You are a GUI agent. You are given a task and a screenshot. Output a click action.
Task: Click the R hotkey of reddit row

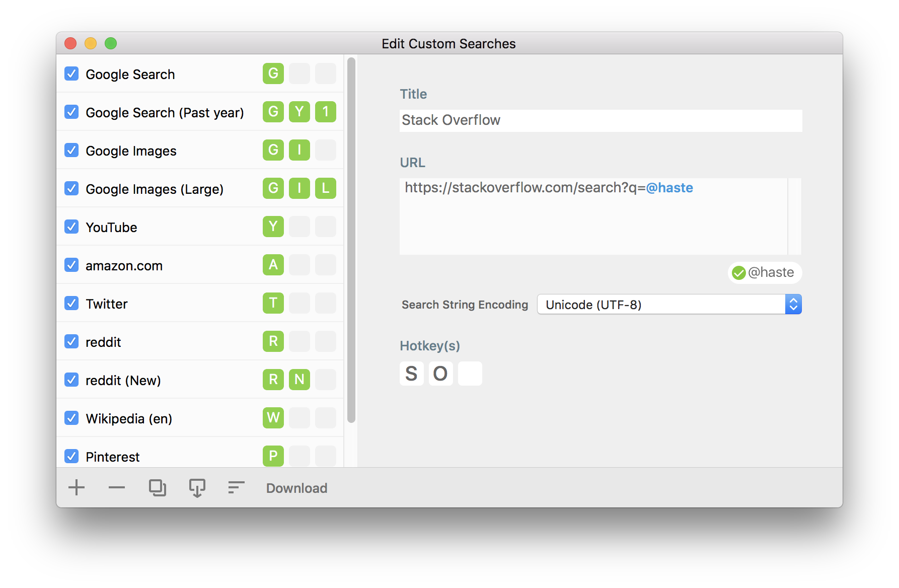[273, 341]
